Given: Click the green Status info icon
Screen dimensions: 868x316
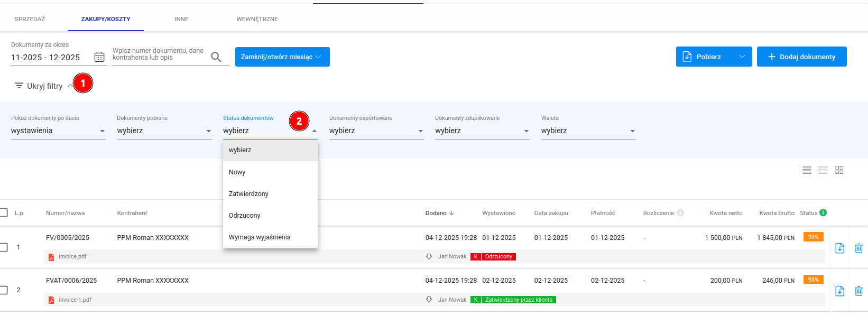Looking at the screenshot, I should [x=823, y=213].
